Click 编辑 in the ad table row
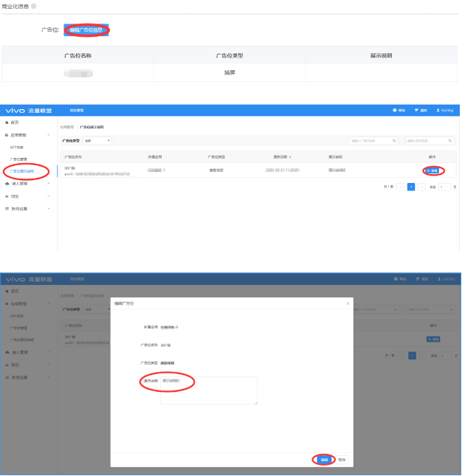Image resolution: width=462 pixels, height=476 pixels. 433,170
